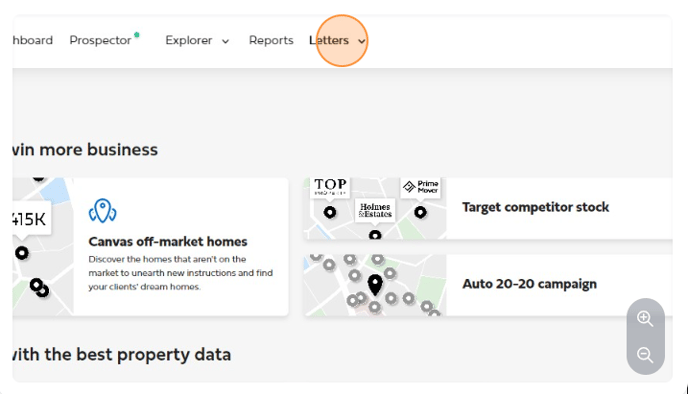
Task: Click the competitor stock map thumbnail
Action: 375,208
